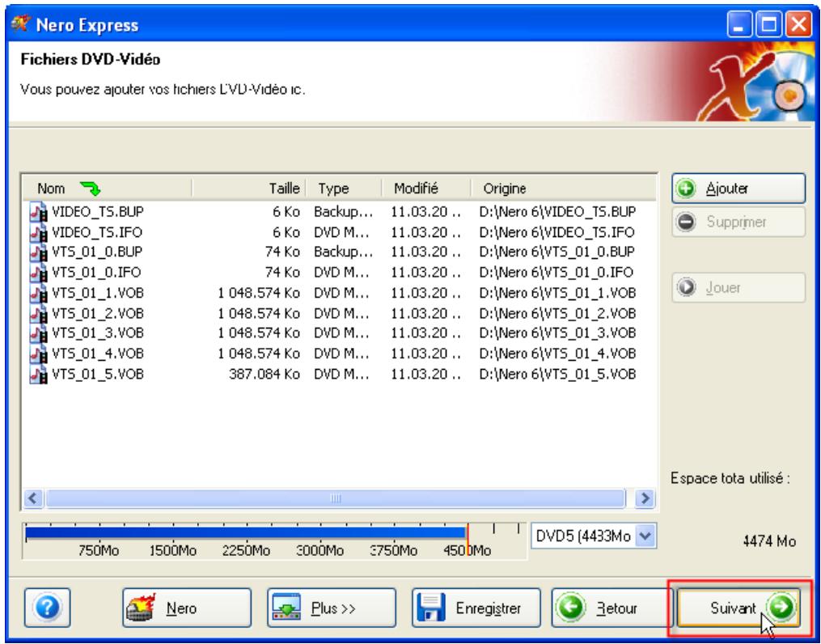The width and height of the screenshot is (821, 644).
Task: Sort files by the Modifié column header
Action: point(426,189)
